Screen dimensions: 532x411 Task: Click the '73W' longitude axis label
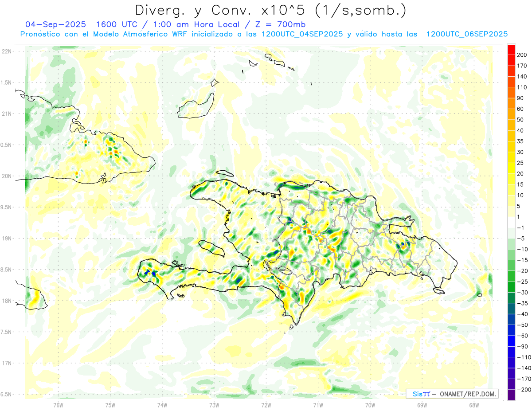(214, 405)
